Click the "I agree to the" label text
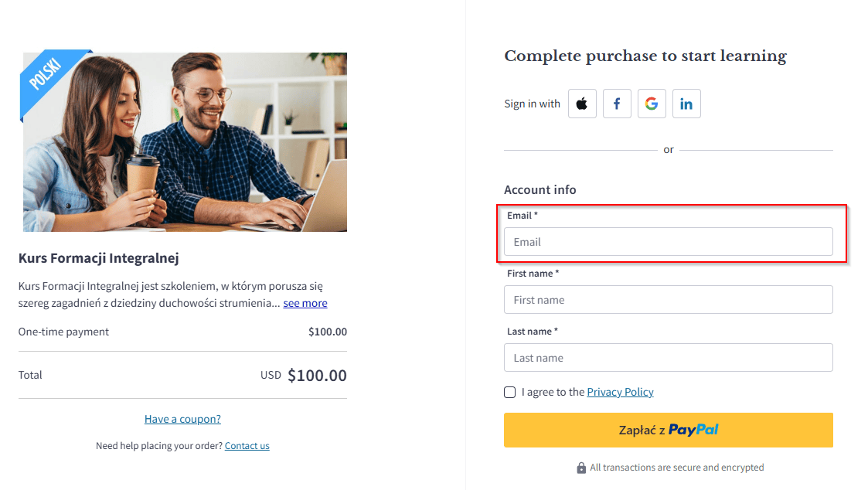Viewport: 868px width, 490px height. pyautogui.click(x=553, y=393)
